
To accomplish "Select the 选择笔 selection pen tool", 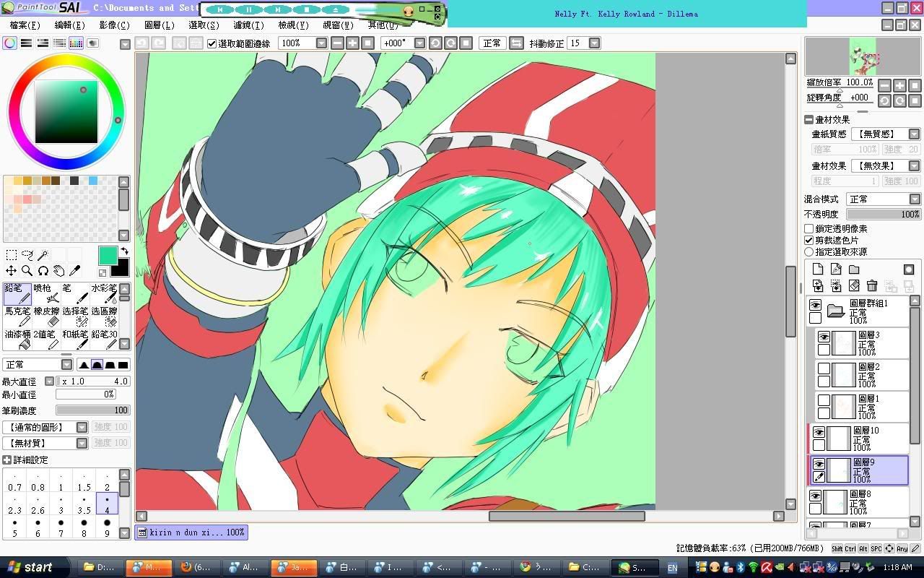I will coord(75,316).
